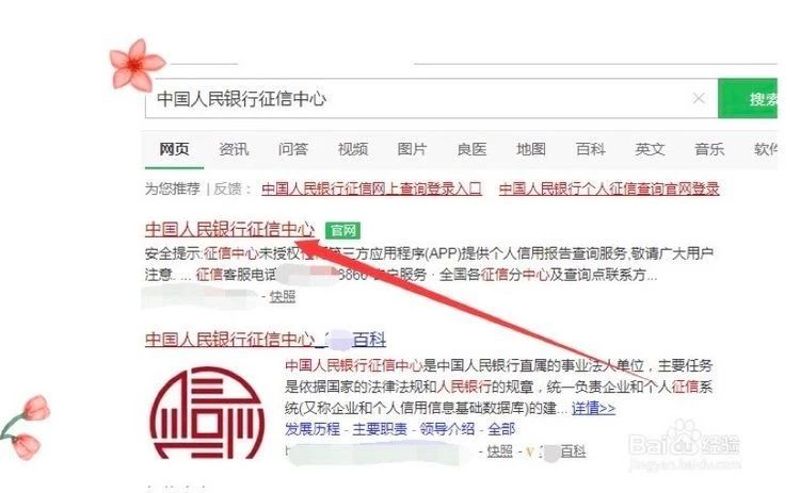Open suggested link 中国人民银行征信网上查询登录入口
The image size is (800, 493).
(x=371, y=189)
